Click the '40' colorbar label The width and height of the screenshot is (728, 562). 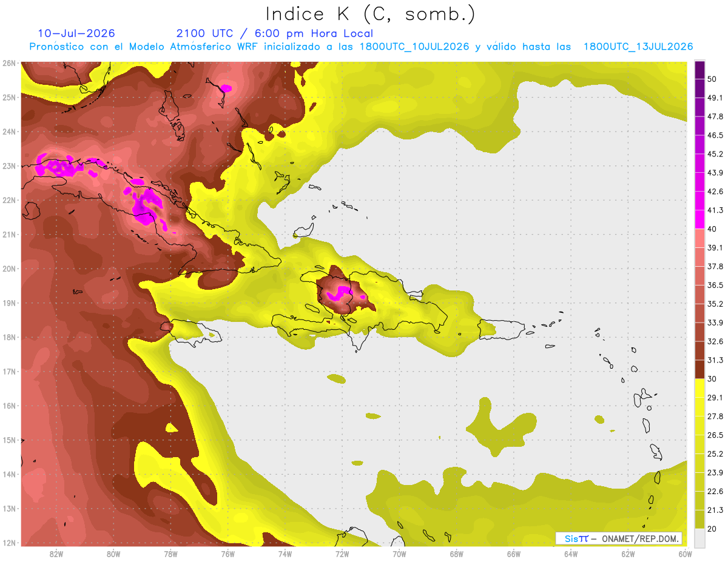(x=713, y=229)
